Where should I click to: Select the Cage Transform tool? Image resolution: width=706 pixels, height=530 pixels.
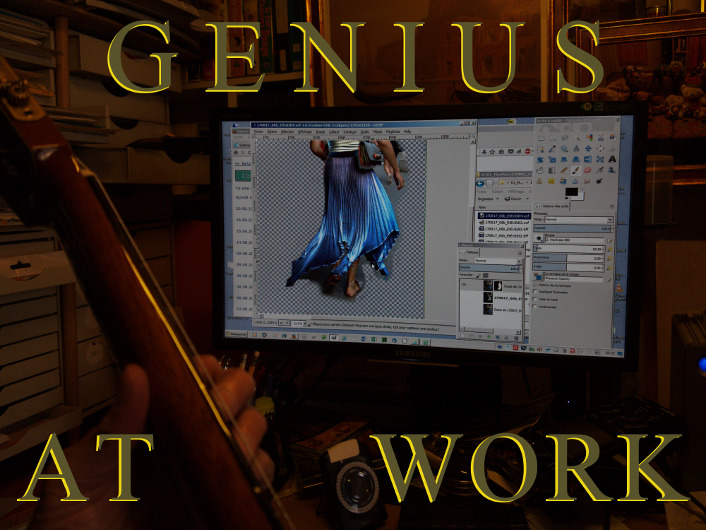tap(600, 159)
